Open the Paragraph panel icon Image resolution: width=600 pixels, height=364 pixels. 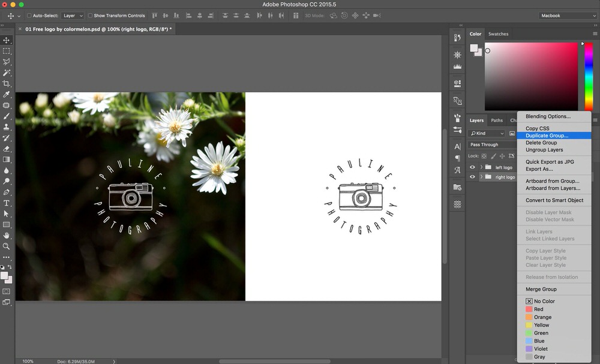pos(457,158)
